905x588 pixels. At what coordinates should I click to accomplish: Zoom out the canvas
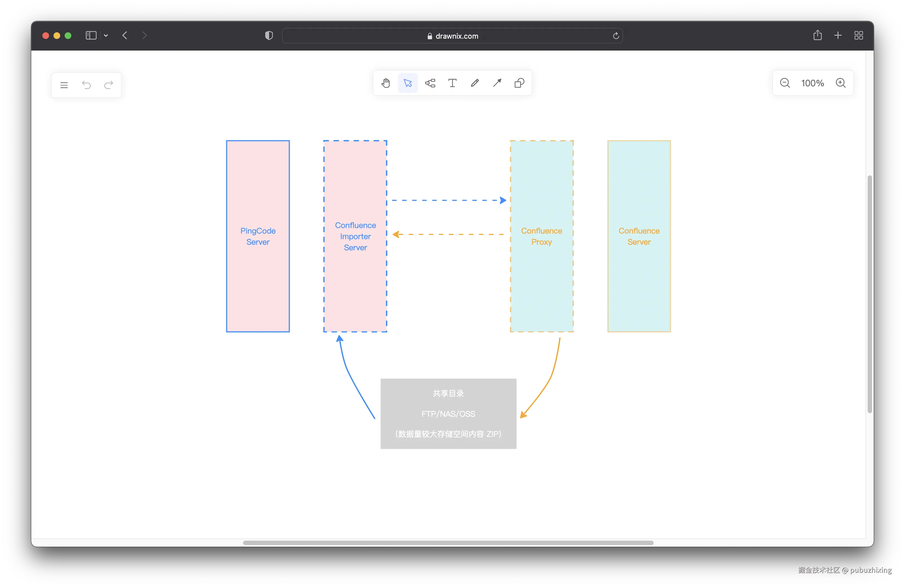click(785, 83)
